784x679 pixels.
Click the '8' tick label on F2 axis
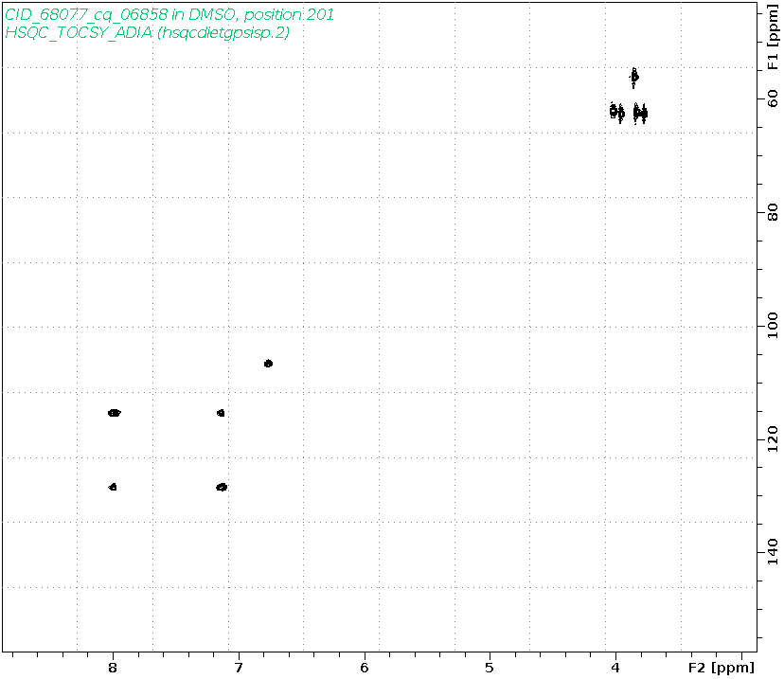[113, 668]
